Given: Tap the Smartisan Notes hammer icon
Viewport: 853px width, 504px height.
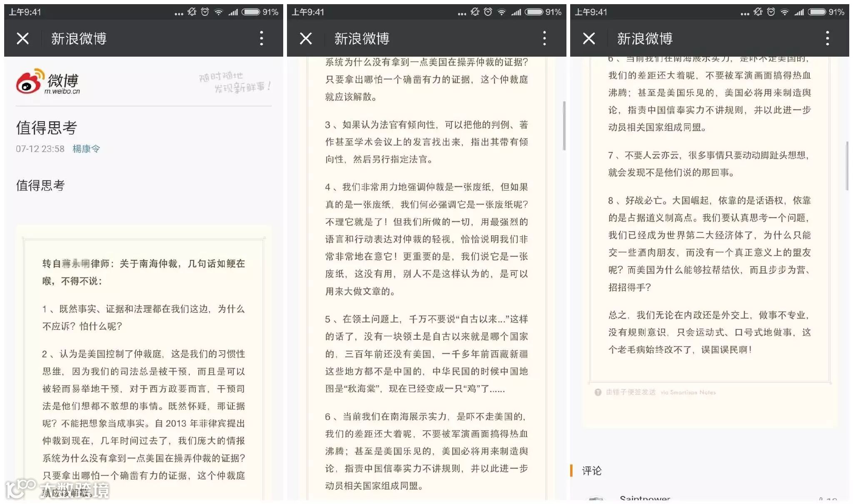Looking at the screenshot, I should [598, 392].
